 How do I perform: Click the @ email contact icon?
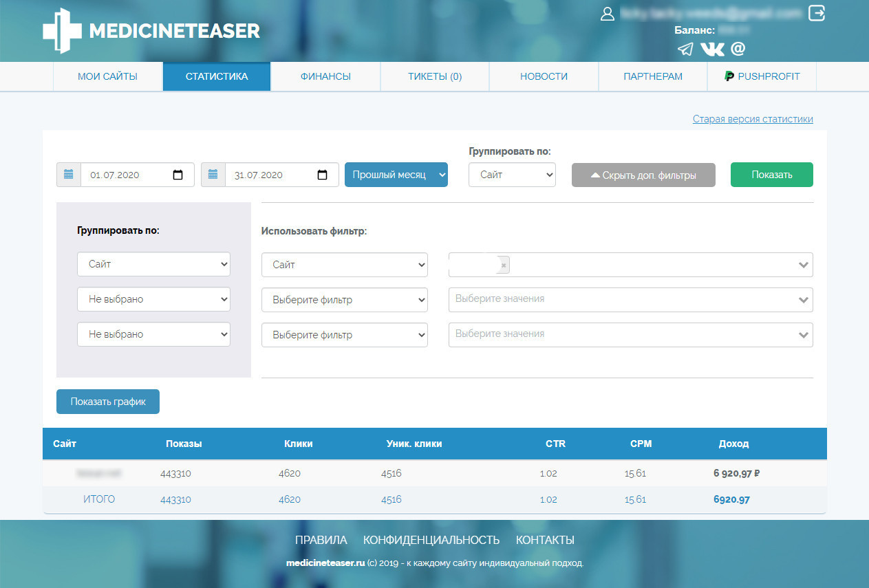[x=738, y=49]
